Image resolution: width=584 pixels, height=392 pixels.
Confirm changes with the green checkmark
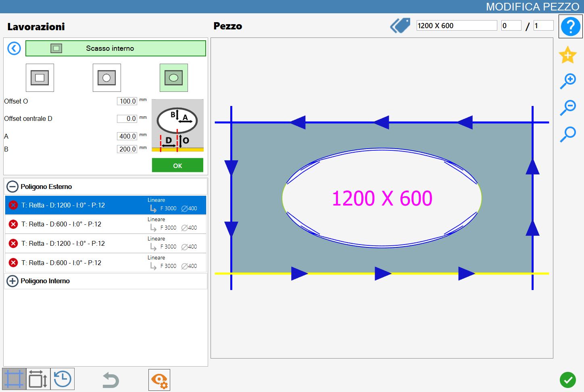click(567, 380)
